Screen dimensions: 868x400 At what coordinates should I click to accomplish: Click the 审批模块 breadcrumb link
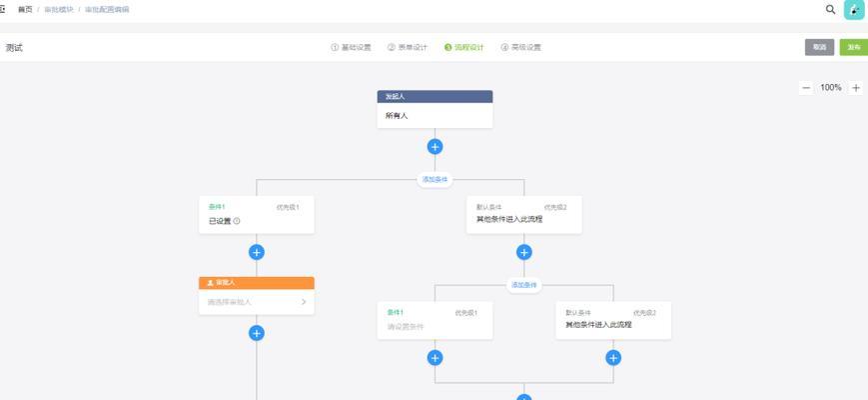(x=59, y=9)
